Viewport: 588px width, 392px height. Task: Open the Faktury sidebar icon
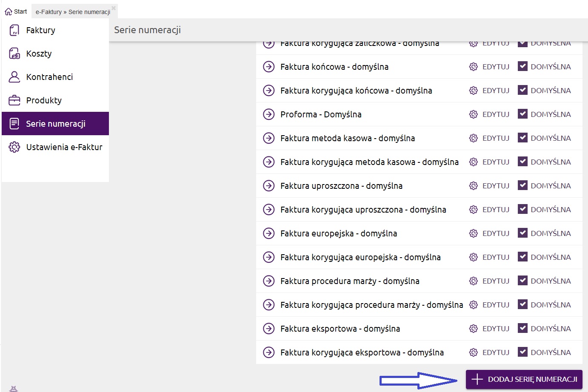click(14, 30)
